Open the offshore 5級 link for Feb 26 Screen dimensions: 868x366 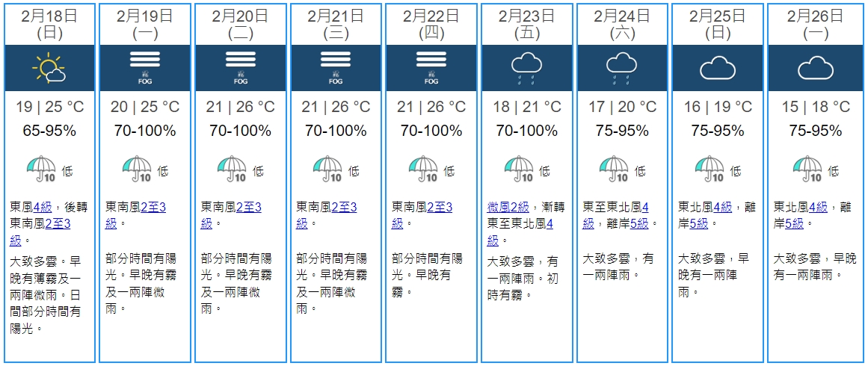click(793, 223)
